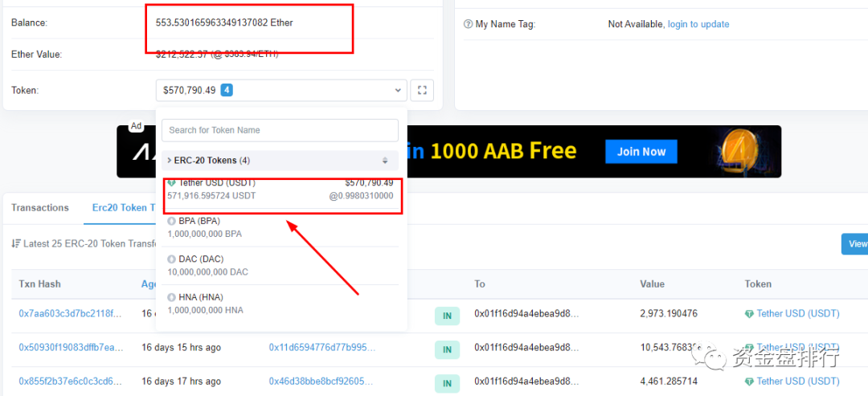Click the IN badge in 4,461.285714 row
868x396 pixels.
point(448,383)
